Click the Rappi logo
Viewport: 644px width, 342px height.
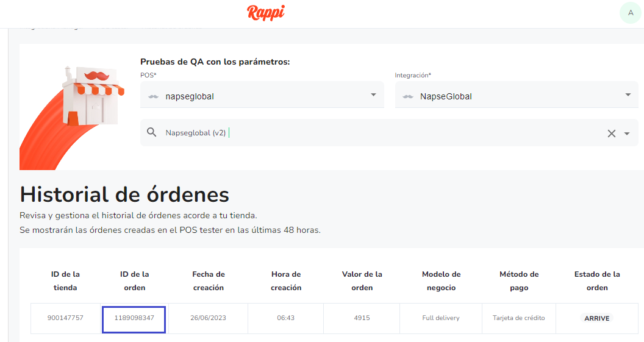click(266, 13)
